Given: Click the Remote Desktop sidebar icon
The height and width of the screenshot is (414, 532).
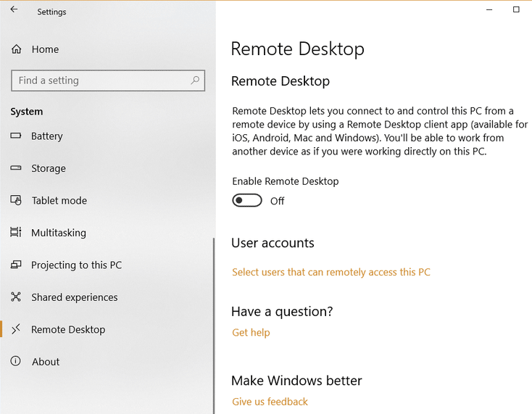Looking at the screenshot, I should click(16, 329).
